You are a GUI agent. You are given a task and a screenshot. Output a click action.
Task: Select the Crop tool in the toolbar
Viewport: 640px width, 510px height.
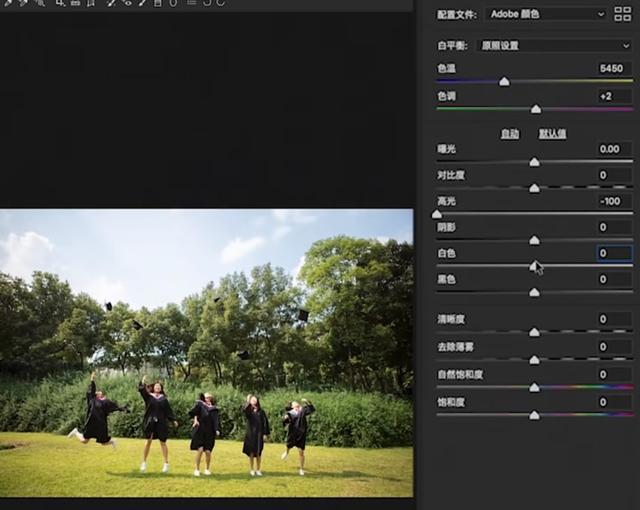[x=60, y=3]
